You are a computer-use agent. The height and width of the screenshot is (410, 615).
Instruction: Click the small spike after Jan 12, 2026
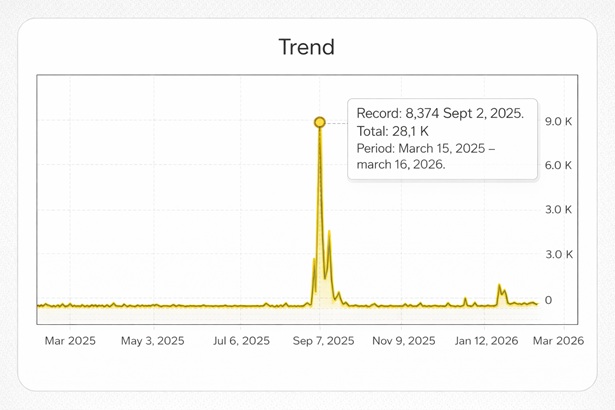click(x=499, y=286)
